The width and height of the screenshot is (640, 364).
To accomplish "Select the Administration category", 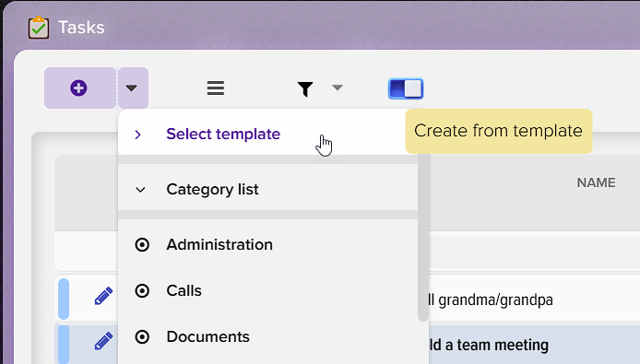I will point(267,244).
